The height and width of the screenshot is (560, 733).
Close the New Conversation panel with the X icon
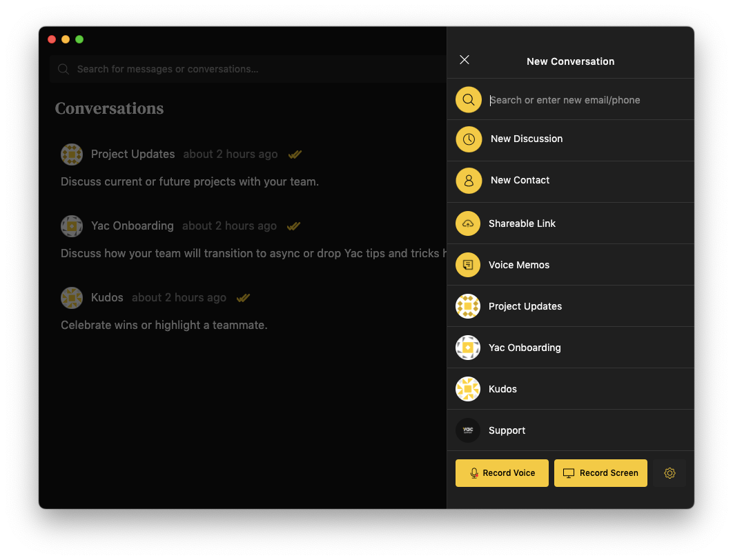465,60
